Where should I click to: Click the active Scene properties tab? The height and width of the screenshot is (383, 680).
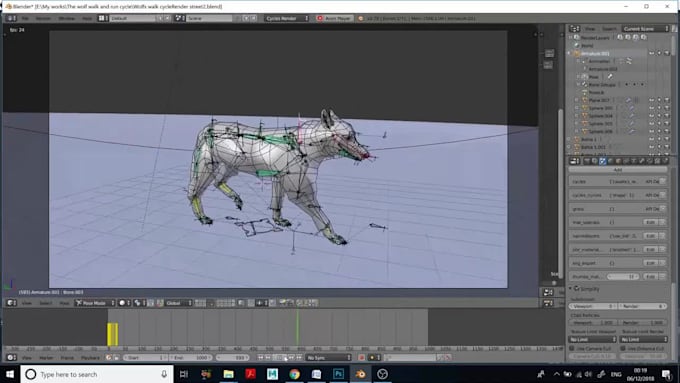coord(602,161)
